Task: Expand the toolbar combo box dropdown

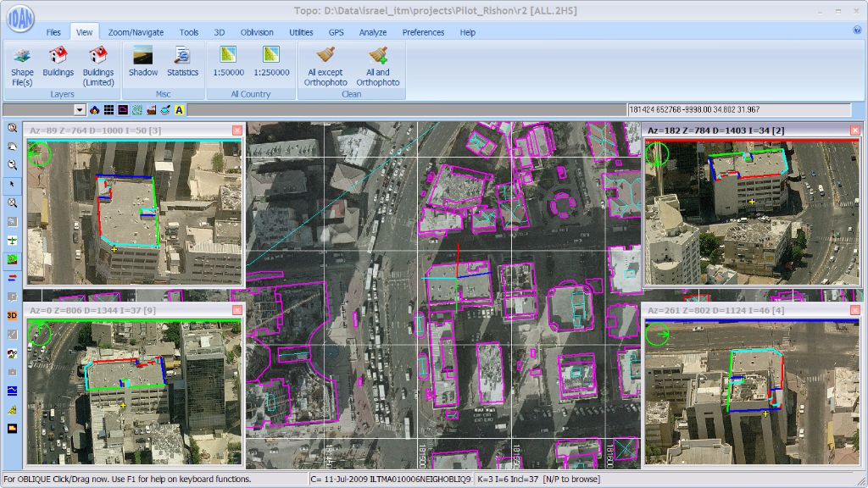Action: [x=80, y=110]
